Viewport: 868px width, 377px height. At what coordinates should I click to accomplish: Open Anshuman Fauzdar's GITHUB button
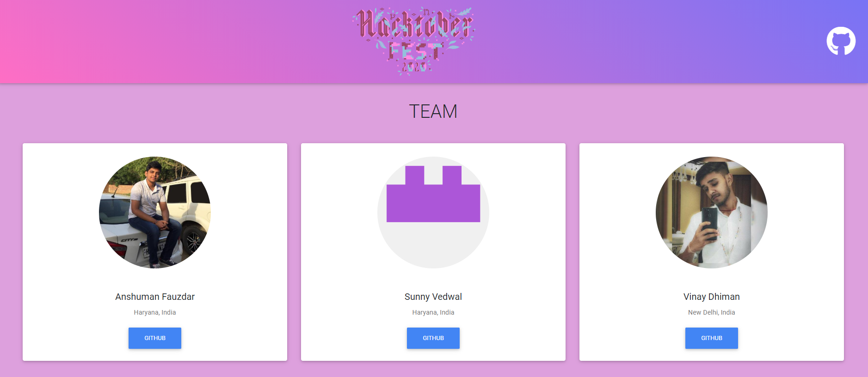pyautogui.click(x=155, y=338)
